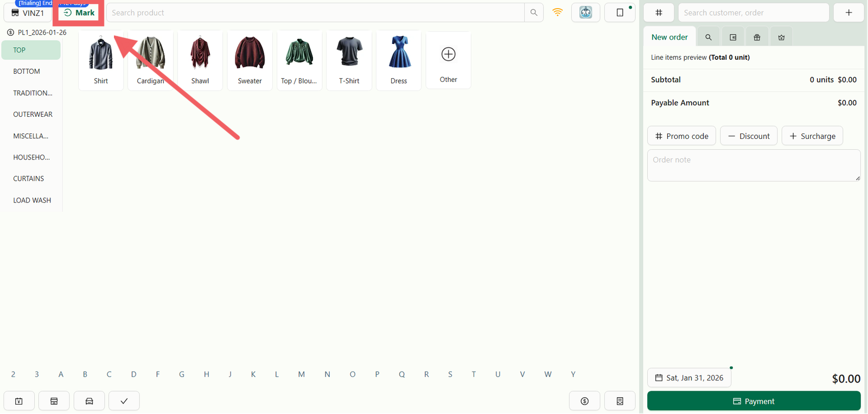Select the TOP category
The image size is (868, 414).
[x=31, y=50]
